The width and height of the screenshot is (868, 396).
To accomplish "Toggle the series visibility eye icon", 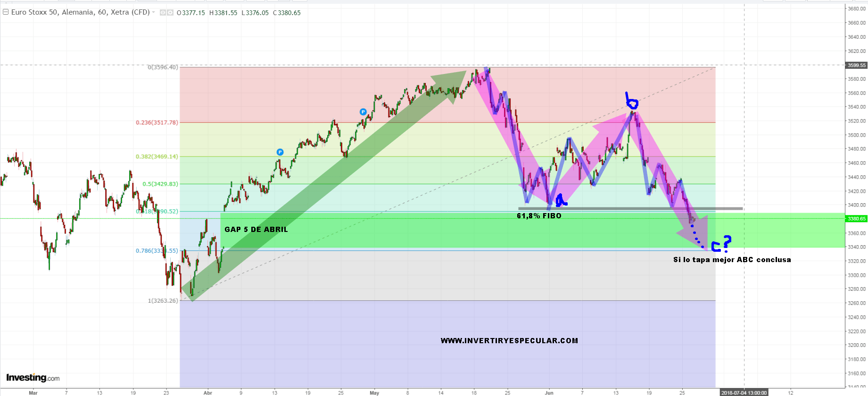I will [x=163, y=13].
